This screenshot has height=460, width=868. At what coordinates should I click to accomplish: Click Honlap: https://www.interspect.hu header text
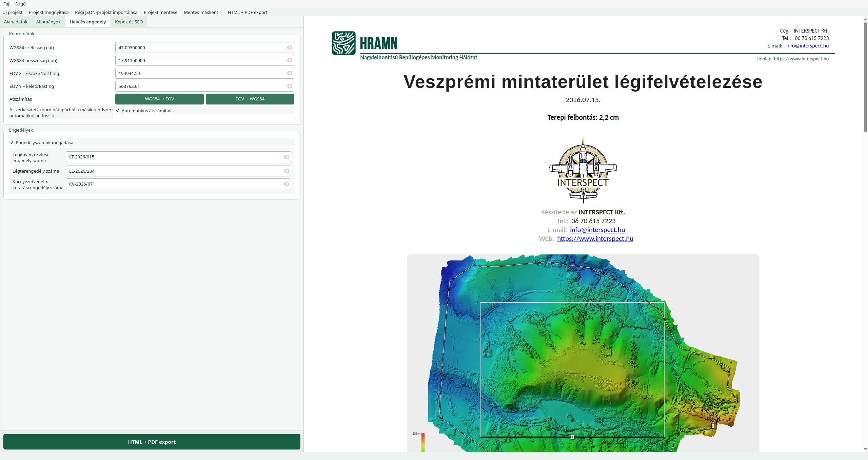point(792,59)
